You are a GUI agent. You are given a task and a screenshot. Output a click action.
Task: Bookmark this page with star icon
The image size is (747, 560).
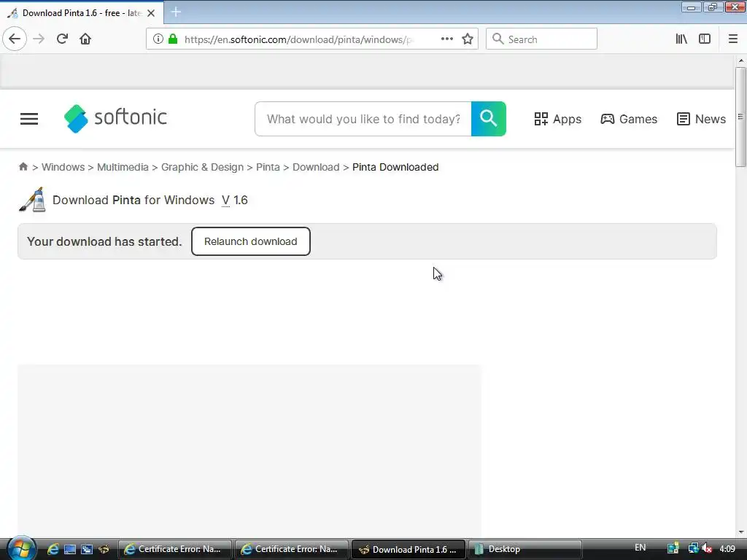[x=468, y=39]
